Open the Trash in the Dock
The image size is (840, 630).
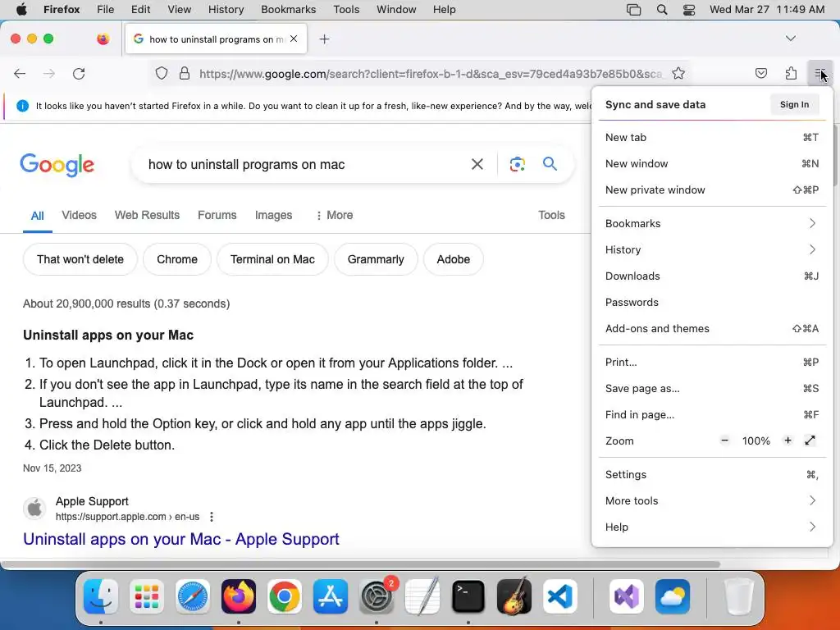click(739, 596)
